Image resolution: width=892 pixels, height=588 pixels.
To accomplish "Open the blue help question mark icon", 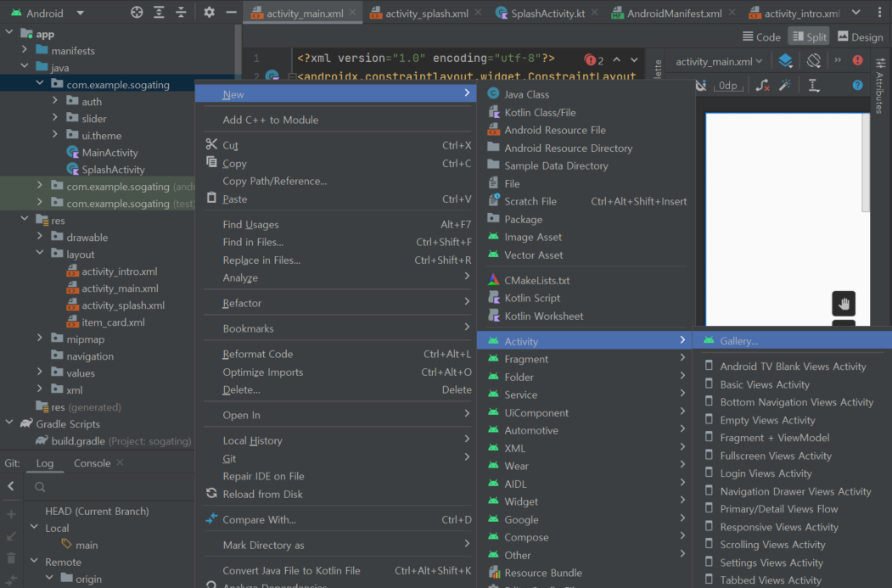I will (857, 86).
